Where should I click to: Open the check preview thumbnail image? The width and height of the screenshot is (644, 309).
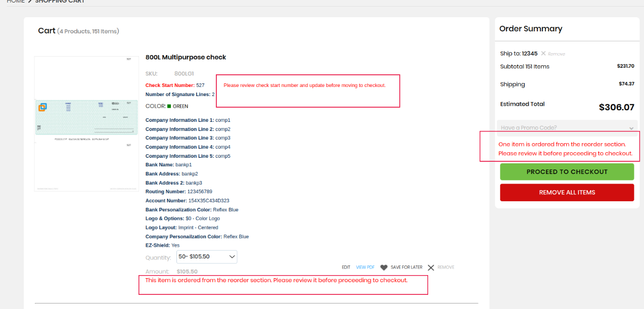[86, 123]
